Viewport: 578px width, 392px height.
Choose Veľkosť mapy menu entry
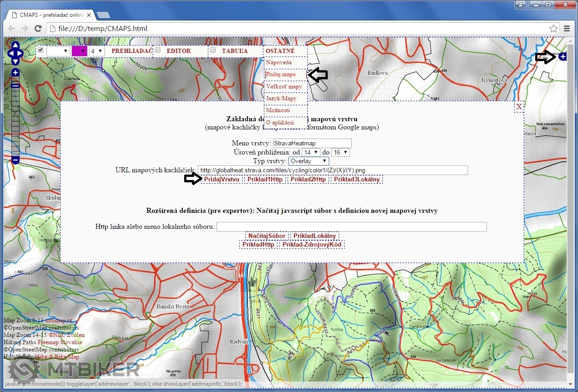click(284, 87)
